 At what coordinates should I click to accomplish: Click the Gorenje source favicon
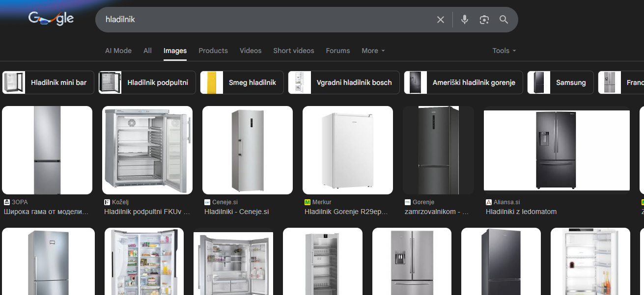408,202
